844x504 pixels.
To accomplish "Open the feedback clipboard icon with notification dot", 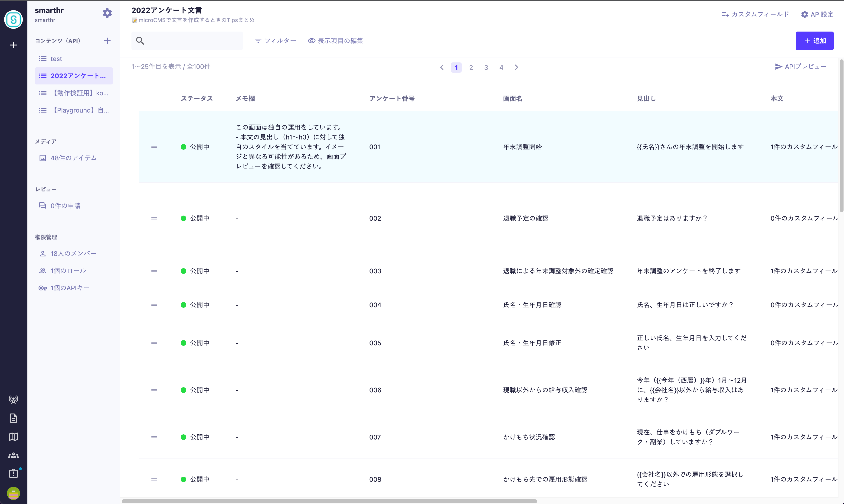I will click(13, 474).
